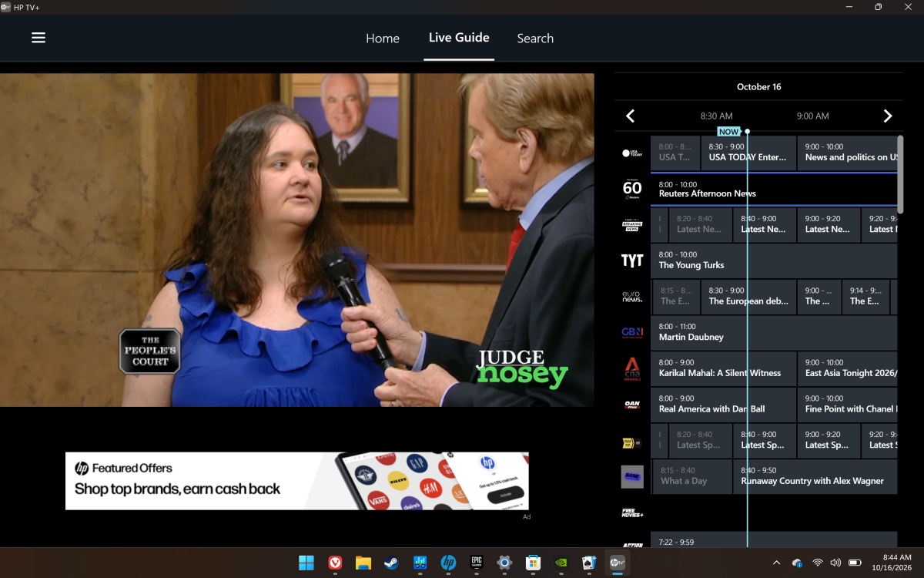Open Latest News 8:40 - 9:00 program
Screen dimensions: 924x578
click(765, 224)
